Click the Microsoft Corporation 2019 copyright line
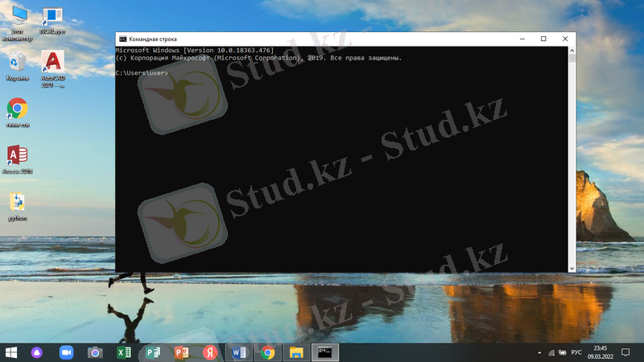The image size is (644, 362). tap(258, 58)
